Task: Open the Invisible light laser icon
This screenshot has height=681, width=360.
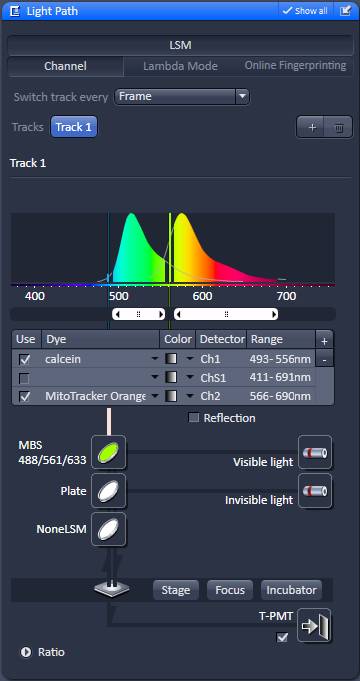Action: [x=315, y=491]
